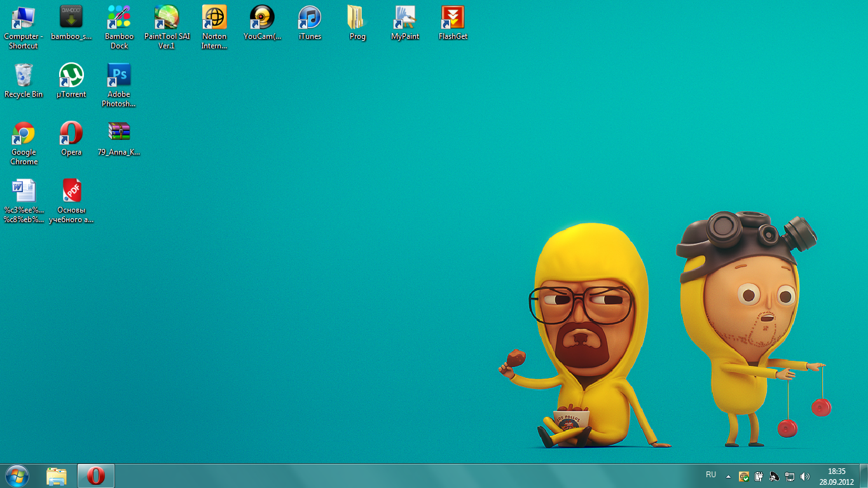Select the bamboo_s... installer icon
The width and height of the screenshot is (868, 488).
coord(71,23)
